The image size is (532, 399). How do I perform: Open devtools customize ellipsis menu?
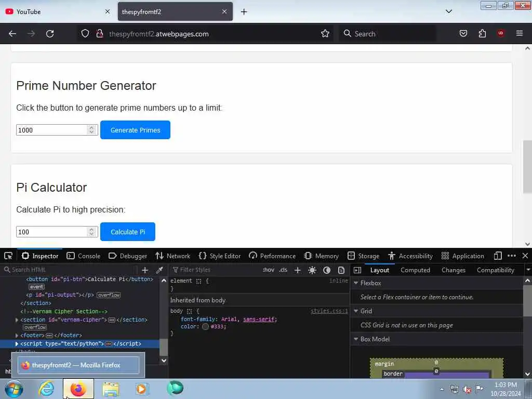512,256
